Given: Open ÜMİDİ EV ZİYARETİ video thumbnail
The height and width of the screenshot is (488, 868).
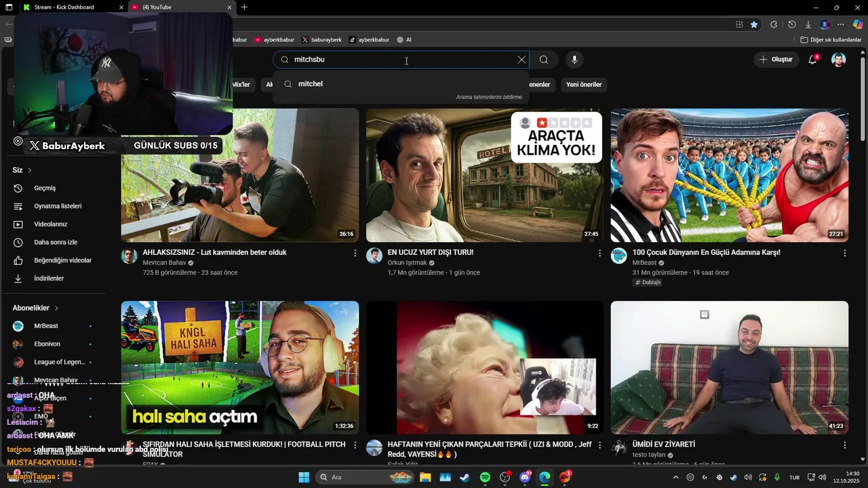Looking at the screenshot, I should click(729, 367).
